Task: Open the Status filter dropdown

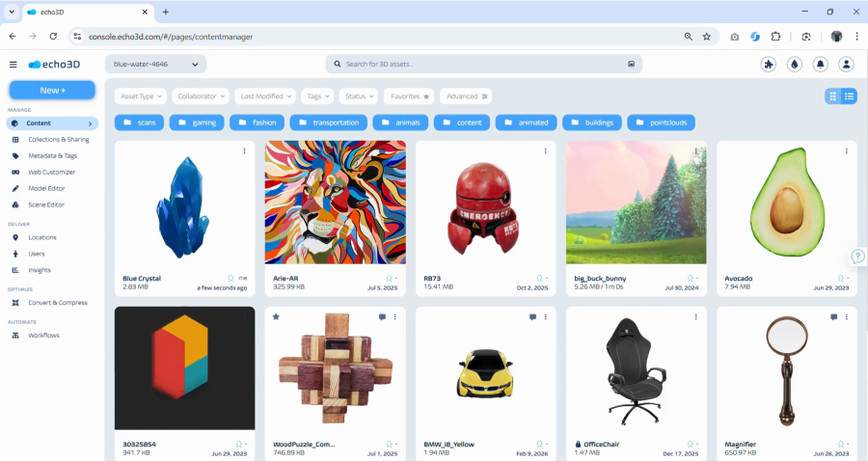Action: tap(359, 96)
